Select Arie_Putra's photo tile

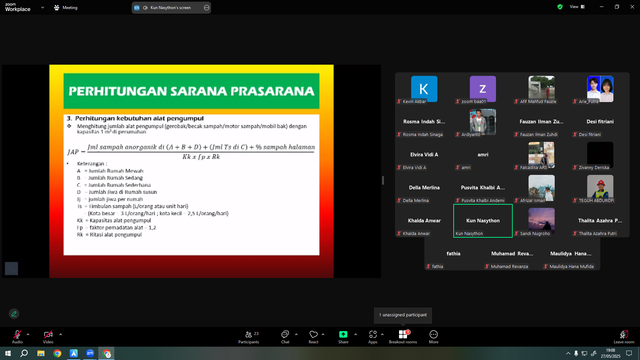tap(600, 89)
